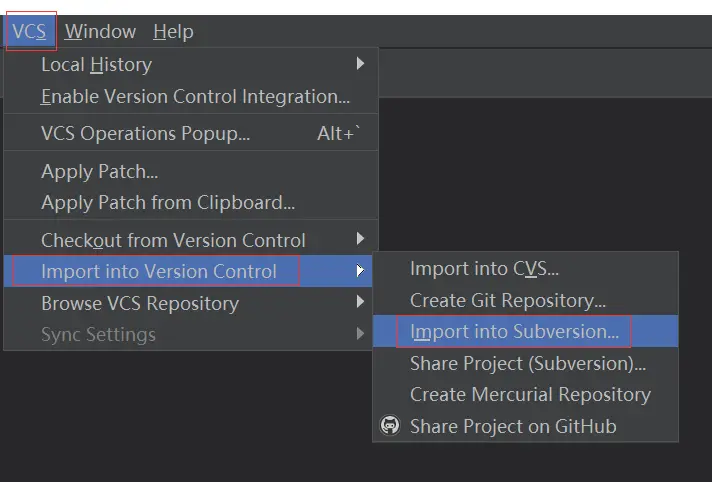Select Share Project (Subversion)
This screenshot has width=712, height=482.
[x=527, y=363]
